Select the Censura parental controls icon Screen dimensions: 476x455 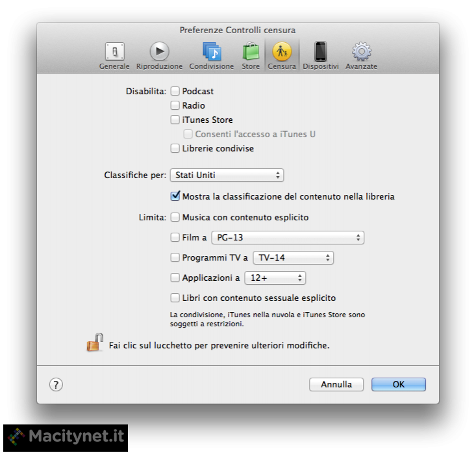pyautogui.click(x=282, y=56)
